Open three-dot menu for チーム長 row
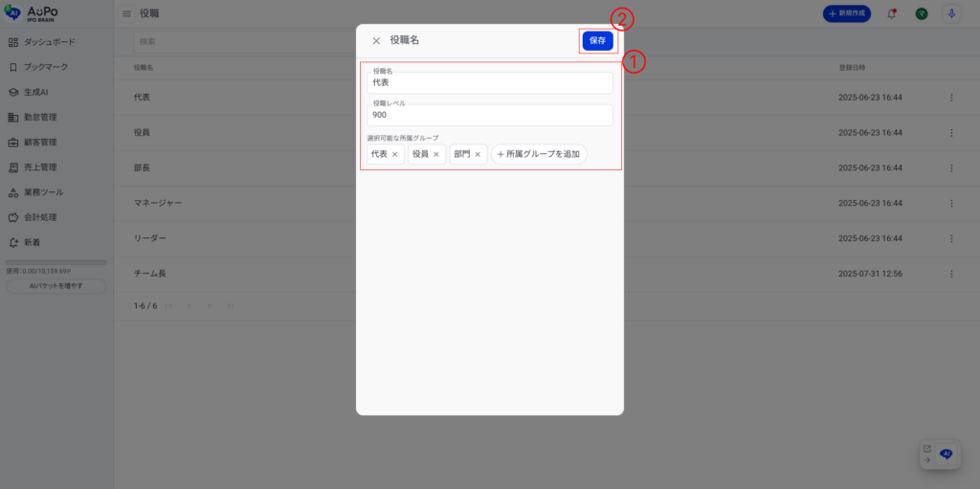 point(951,274)
